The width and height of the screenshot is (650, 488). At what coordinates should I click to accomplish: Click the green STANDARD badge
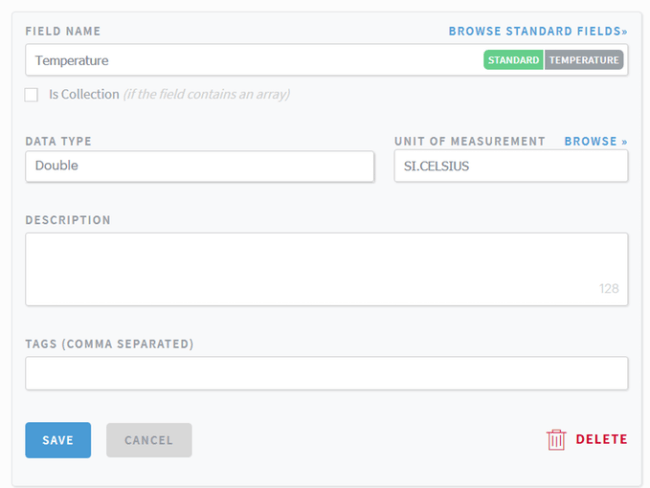tap(514, 60)
